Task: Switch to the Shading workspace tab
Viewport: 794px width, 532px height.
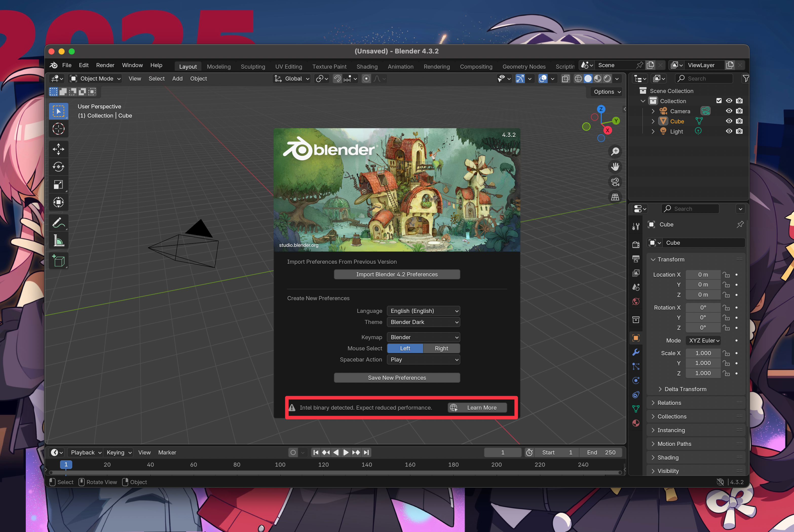Action: click(367, 66)
